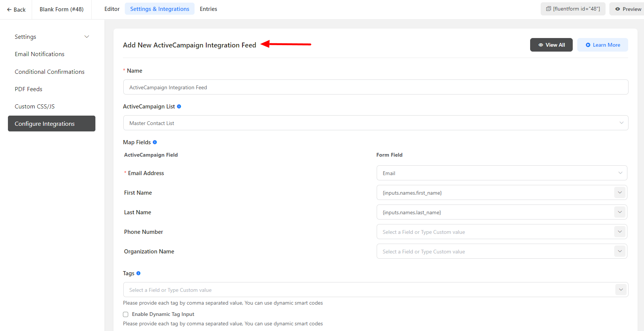Expand Last Name field shortcode chevron

[619, 212]
